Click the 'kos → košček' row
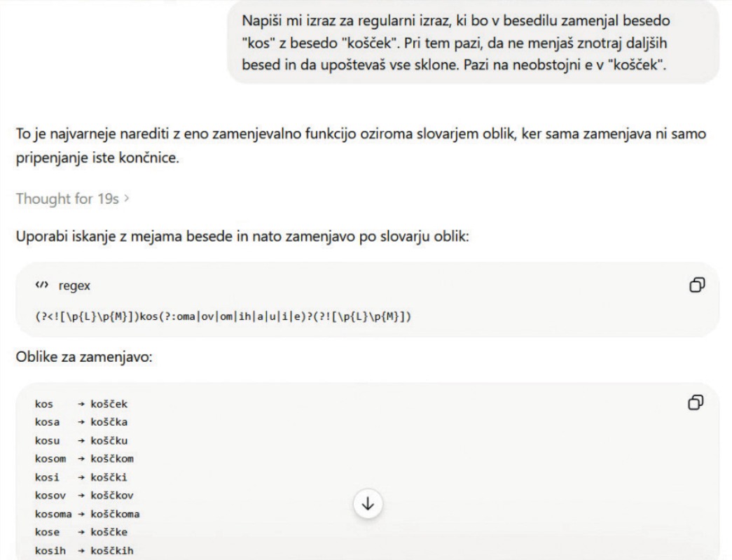This screenshot has width=732, height=560. [x=81, y=404]
